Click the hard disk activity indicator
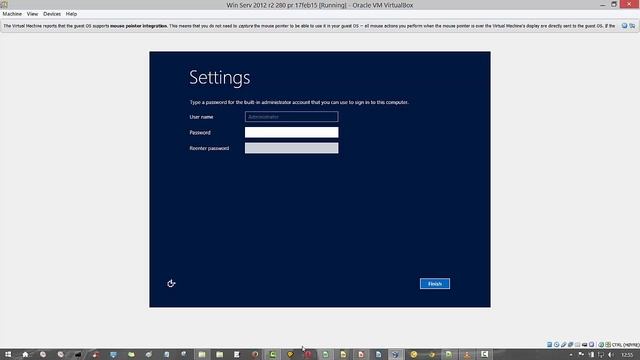 pos(549,344)
